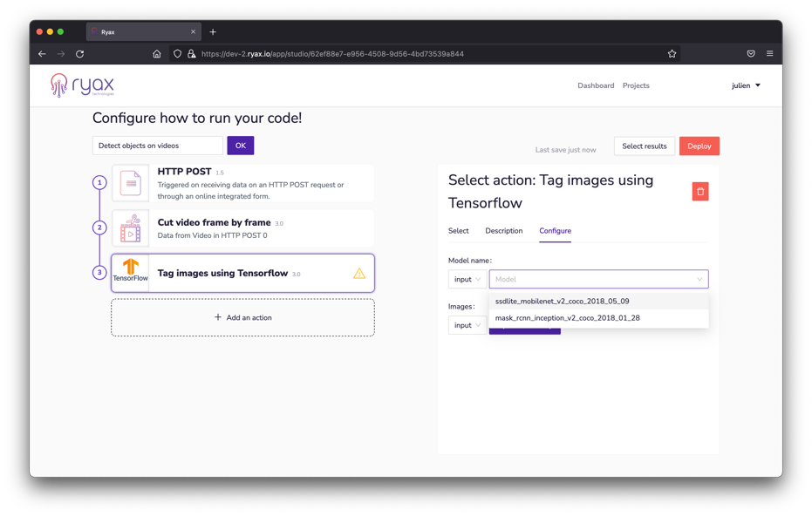Click the HTTP POST document icon
Screen dimensions: 812x516
(130, 183)
